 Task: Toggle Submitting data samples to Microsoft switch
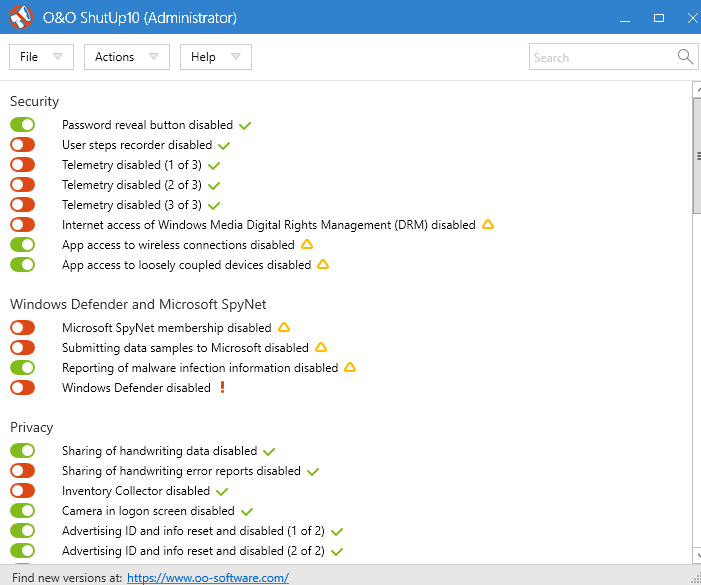pos(22,347)
